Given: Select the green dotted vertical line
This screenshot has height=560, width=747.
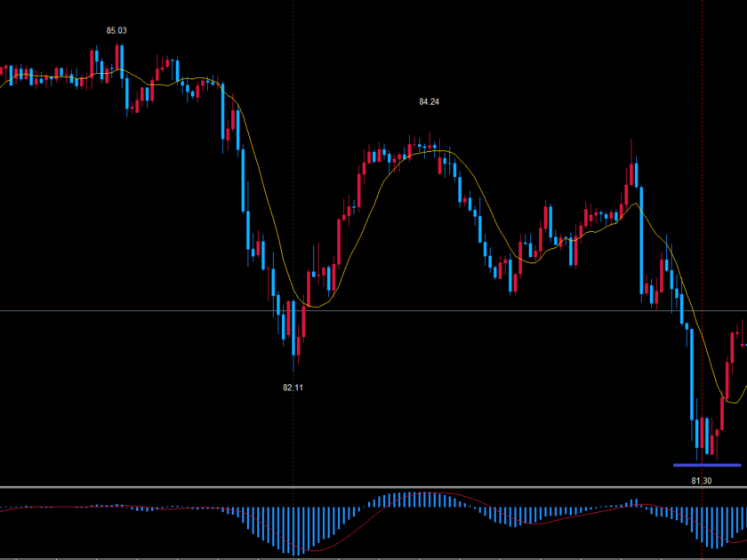Looking at the screenshot, I should pos(293,178).
